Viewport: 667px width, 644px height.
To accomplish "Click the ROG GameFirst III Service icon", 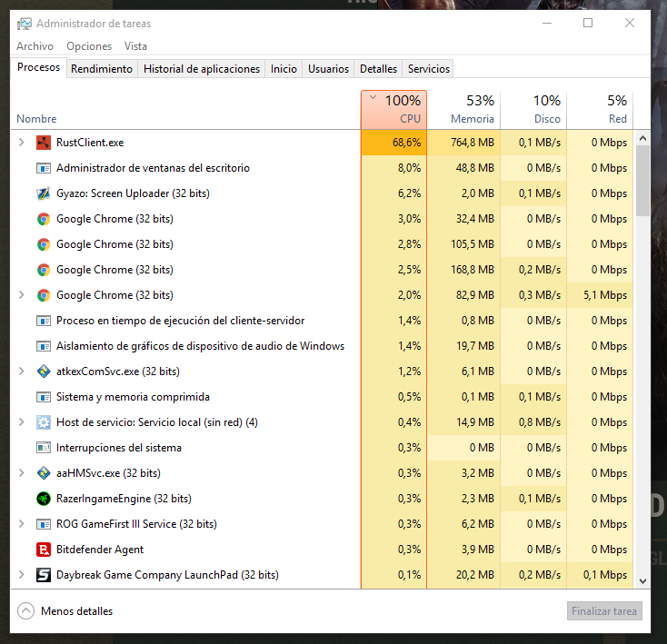I will (44, 524).
